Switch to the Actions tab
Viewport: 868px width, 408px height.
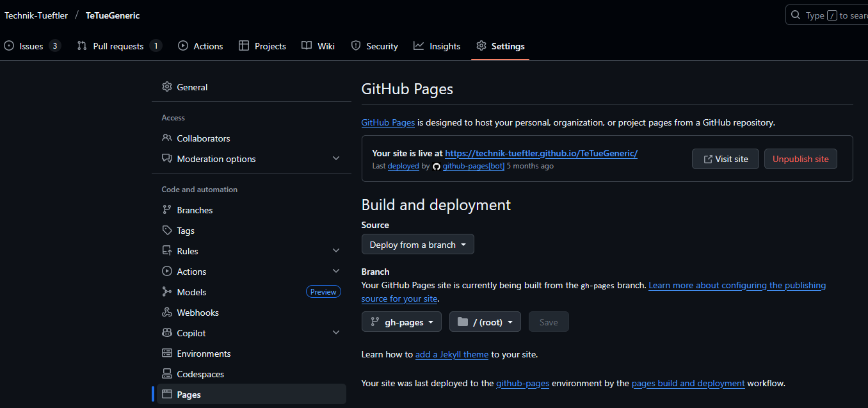200,46
